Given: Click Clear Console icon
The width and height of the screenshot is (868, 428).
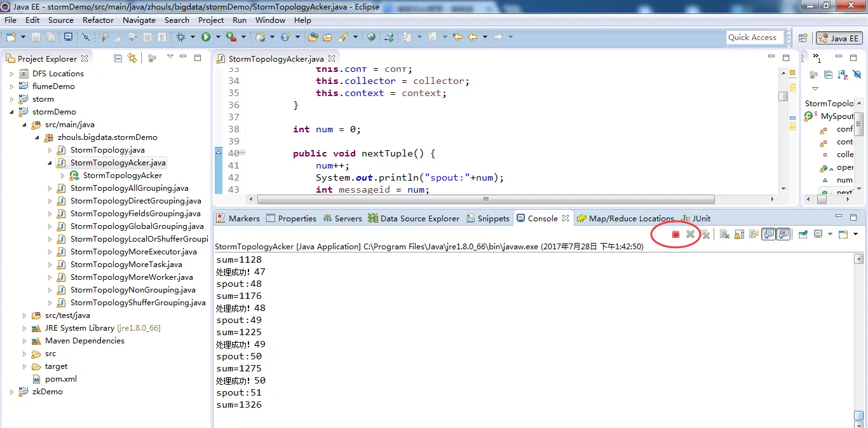Looking at the screenshot, I should [724, 234].
